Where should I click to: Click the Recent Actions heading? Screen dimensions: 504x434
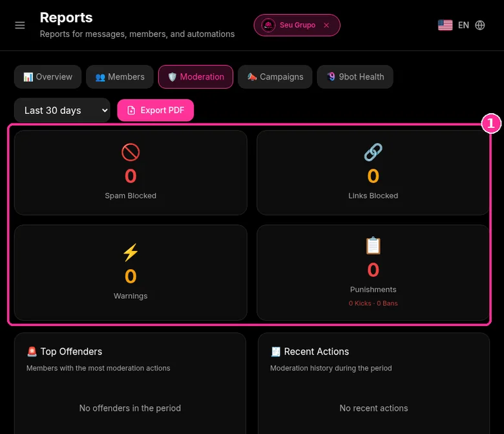pyautogui.click(x=316, y=352)
